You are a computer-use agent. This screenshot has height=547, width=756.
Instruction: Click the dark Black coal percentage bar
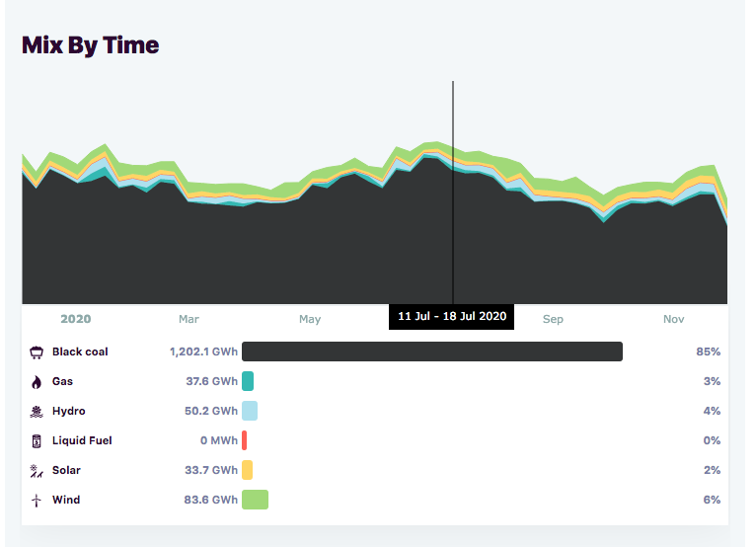(x=431, y=352)
